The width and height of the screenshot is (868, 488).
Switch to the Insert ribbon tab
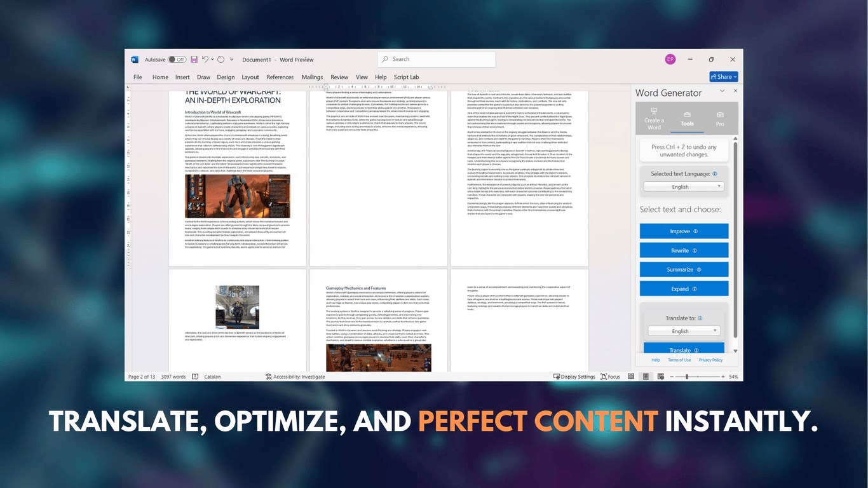pyautogui.click(x=182, y=78)
